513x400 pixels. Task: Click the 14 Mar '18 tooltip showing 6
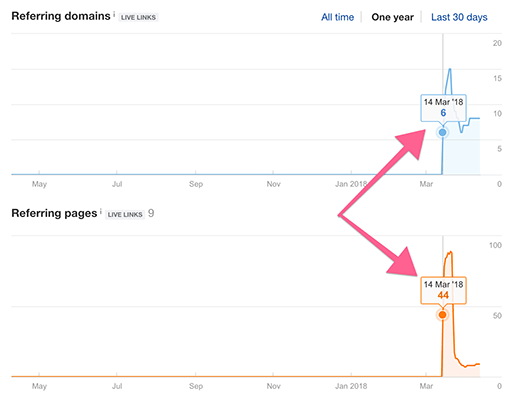[443, 108]
